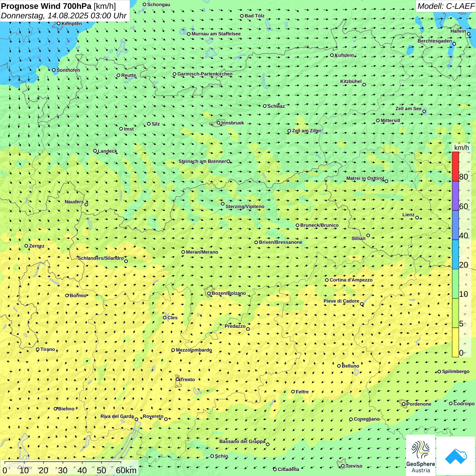
Task: Click the 'Prognose Wind 700hPa [km/h]' title
Action: pos(58,6)
